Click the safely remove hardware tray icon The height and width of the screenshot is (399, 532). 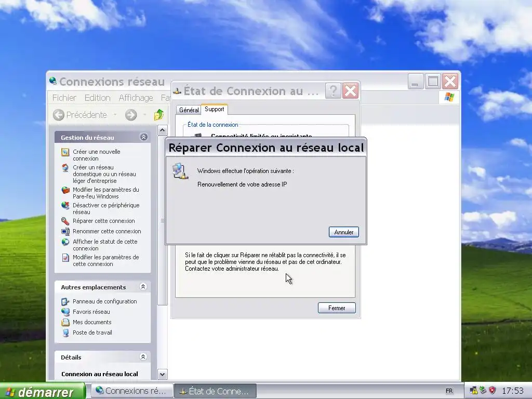(x=483, y=391)
